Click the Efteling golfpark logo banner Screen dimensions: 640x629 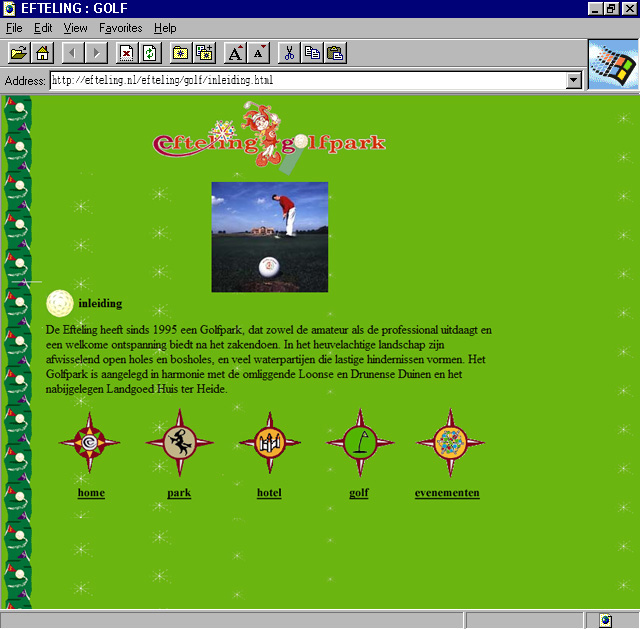point(269,138)
